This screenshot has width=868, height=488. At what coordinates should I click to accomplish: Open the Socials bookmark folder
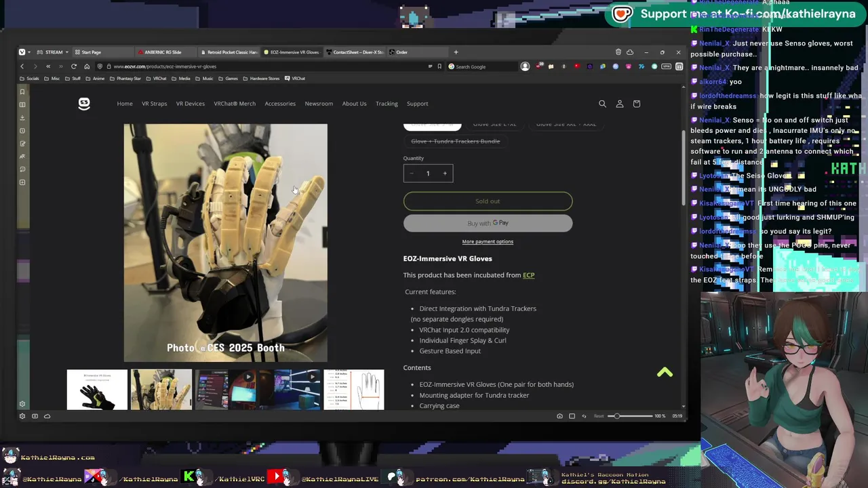(30, 79)
